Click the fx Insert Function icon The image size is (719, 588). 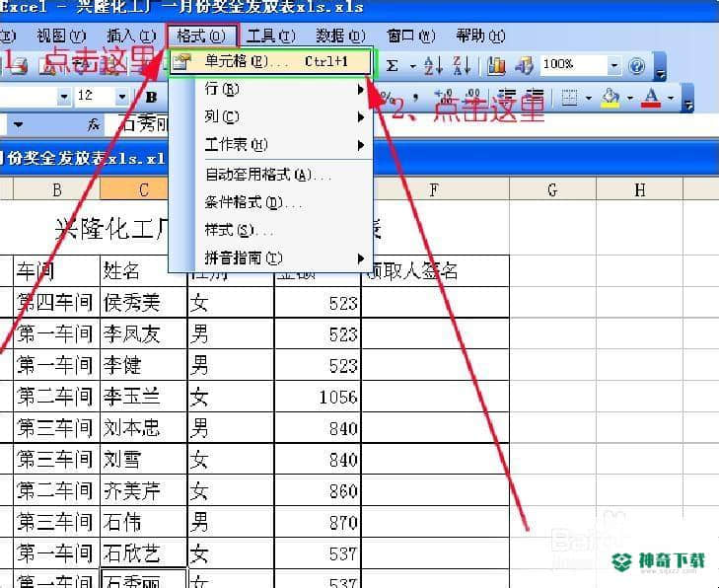tap(94, 124)
